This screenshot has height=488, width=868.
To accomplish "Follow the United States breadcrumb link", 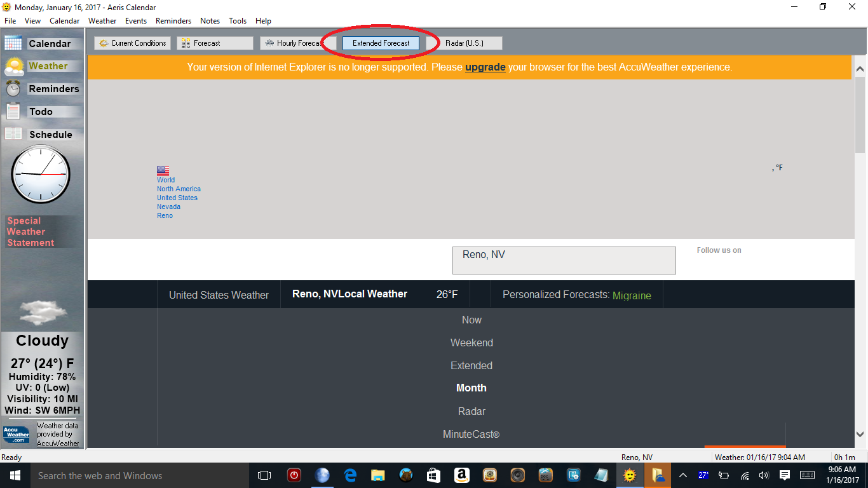I will (x=177, y=198).
